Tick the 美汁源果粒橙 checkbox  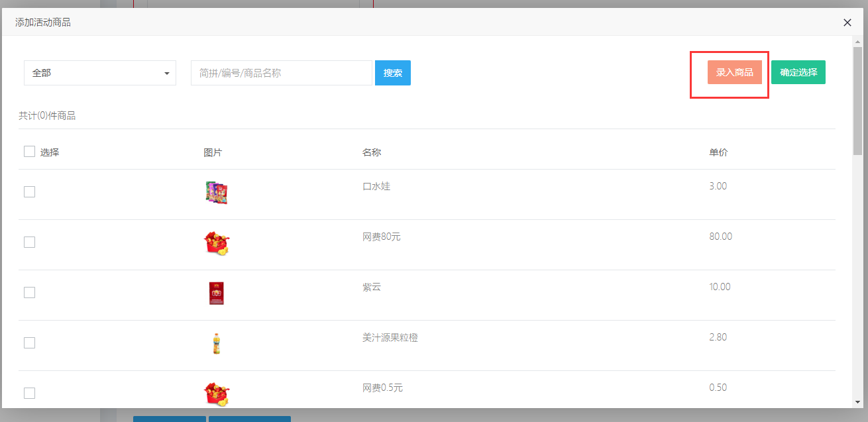[x=29, y=343]
